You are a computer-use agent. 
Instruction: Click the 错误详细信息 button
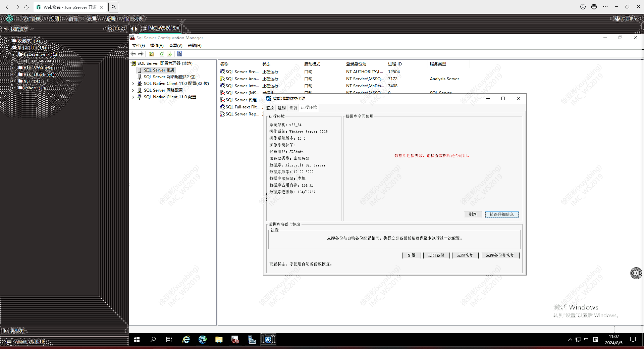tap(501, 214)
